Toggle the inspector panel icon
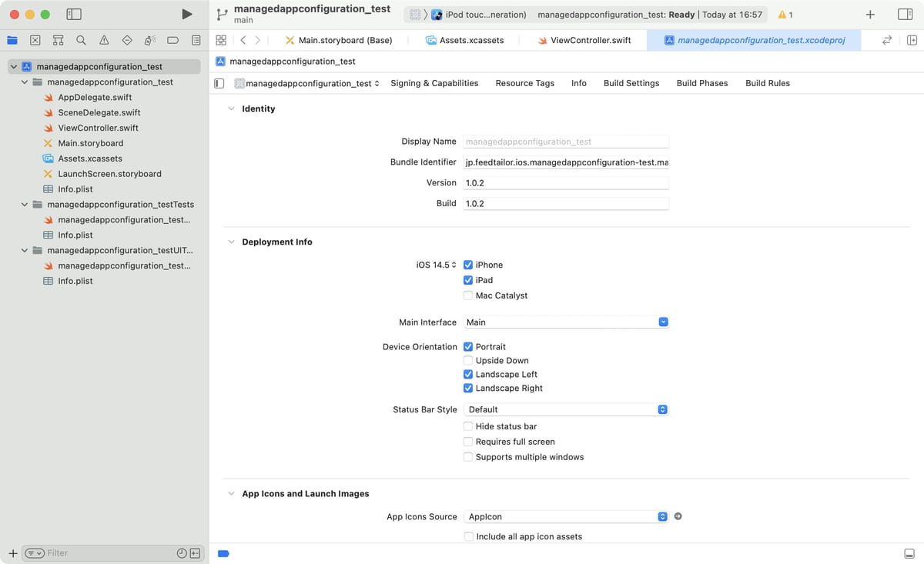The width and height of the screenshot is (924, 564). coord(906,15)
